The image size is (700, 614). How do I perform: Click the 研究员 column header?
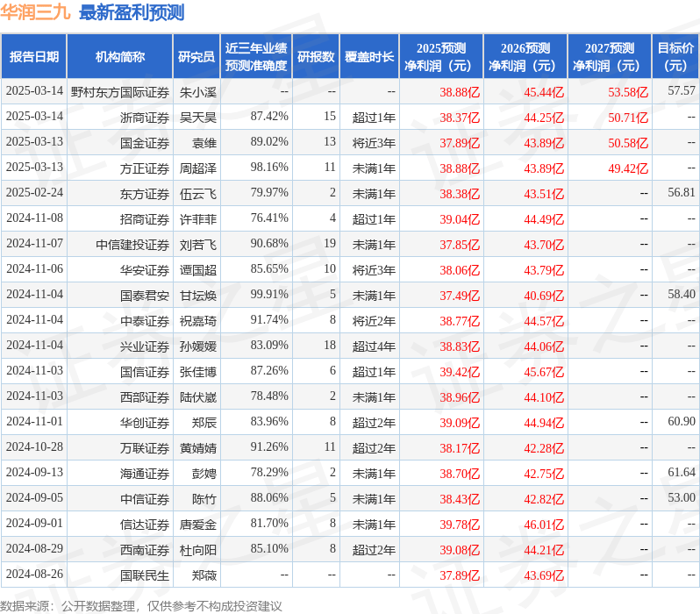click(x=196, y=57)
